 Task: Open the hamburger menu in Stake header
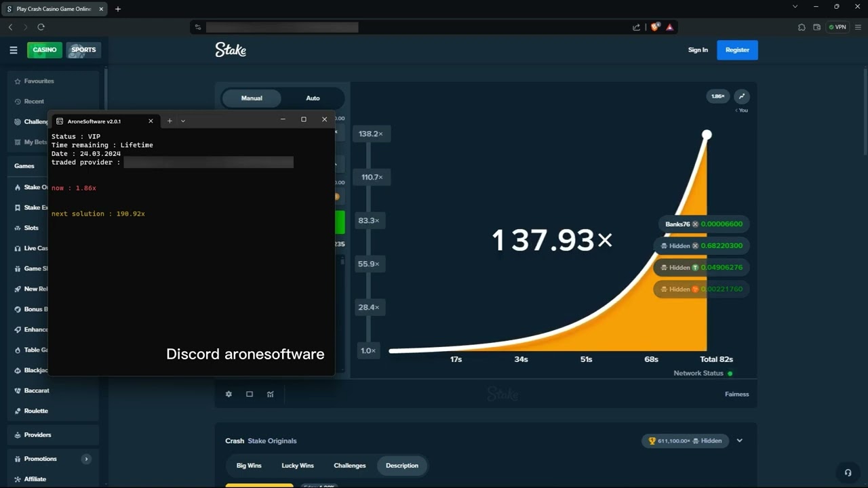click(x=13, y=50)
